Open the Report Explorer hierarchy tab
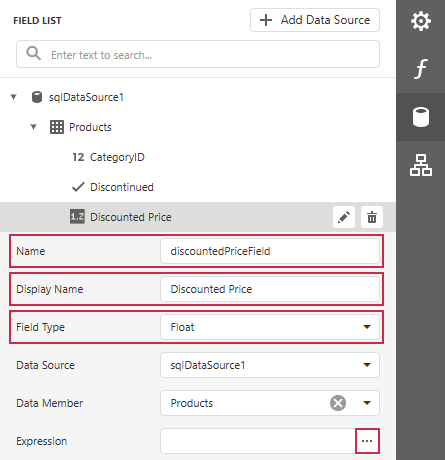445x460 pixels. coord(421,165)
